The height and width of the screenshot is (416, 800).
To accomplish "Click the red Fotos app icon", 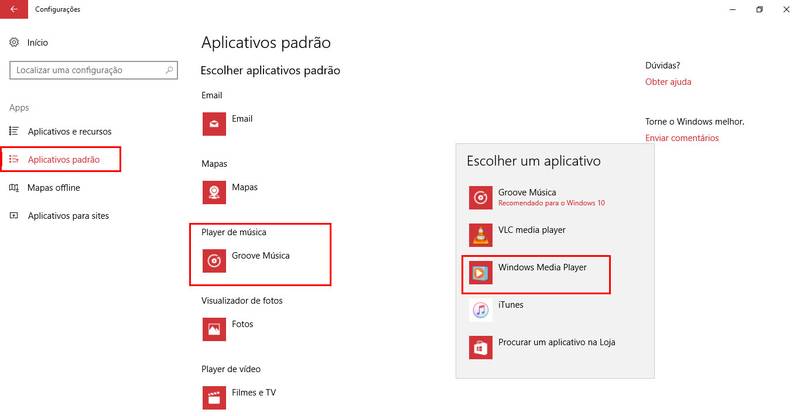I will 214,329.
